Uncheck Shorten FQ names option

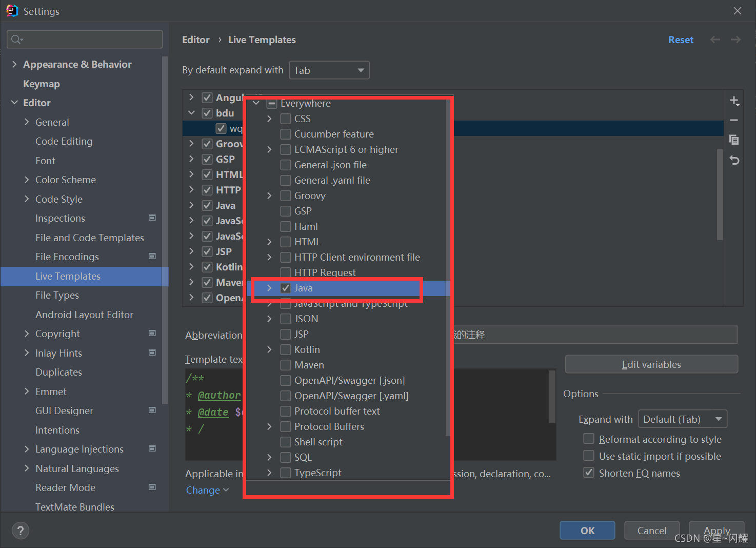(589, 473)
